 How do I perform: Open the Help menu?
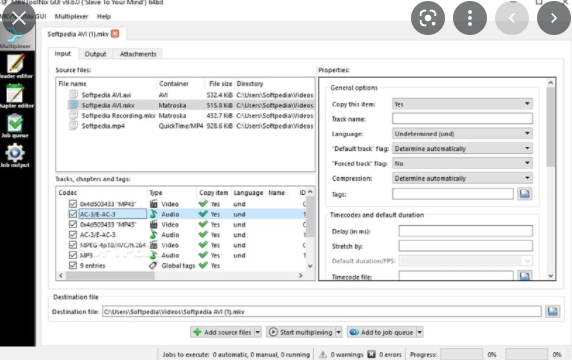tap(104, 16)
